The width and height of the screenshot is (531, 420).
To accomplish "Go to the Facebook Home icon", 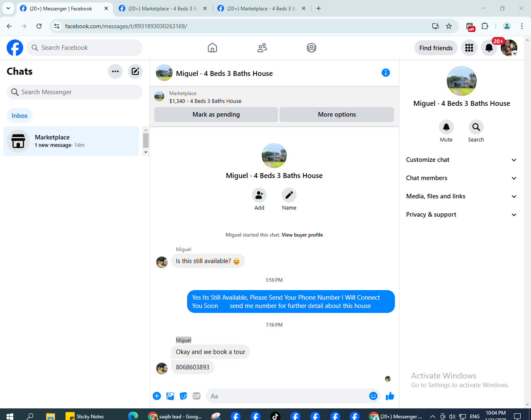I will click(212, 48).
